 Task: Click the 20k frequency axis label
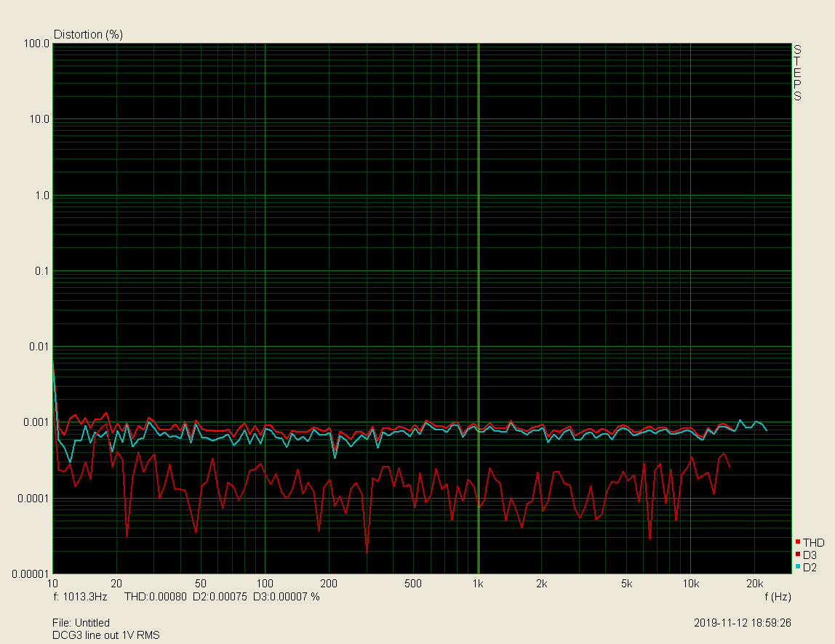coord(754,584)
